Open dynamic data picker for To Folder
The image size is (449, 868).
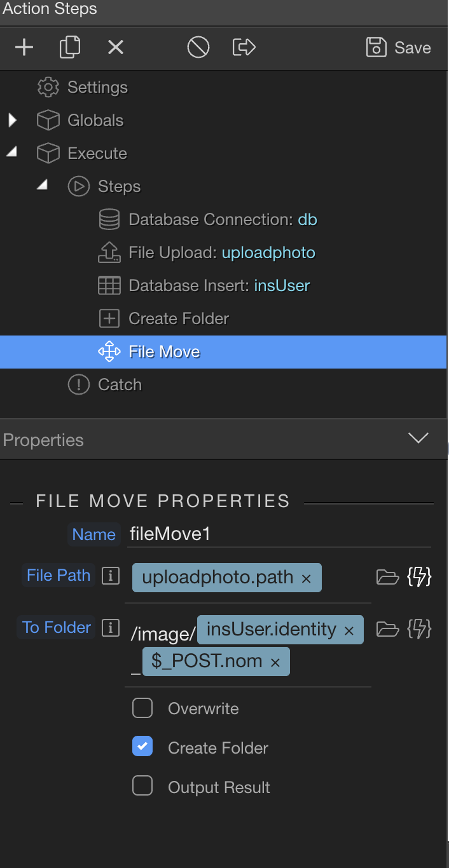coord(419,629)
